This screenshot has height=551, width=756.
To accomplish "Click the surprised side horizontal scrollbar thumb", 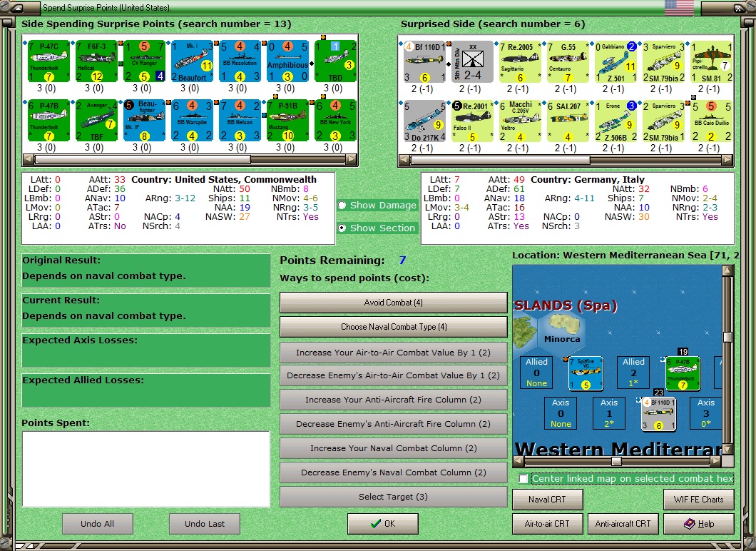I will [500, 160].
